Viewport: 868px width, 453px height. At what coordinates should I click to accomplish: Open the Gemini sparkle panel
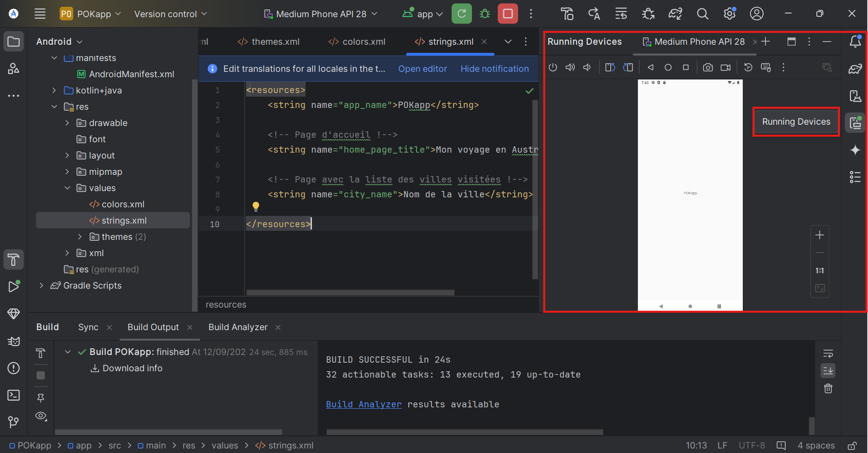[x=855, y=149]
